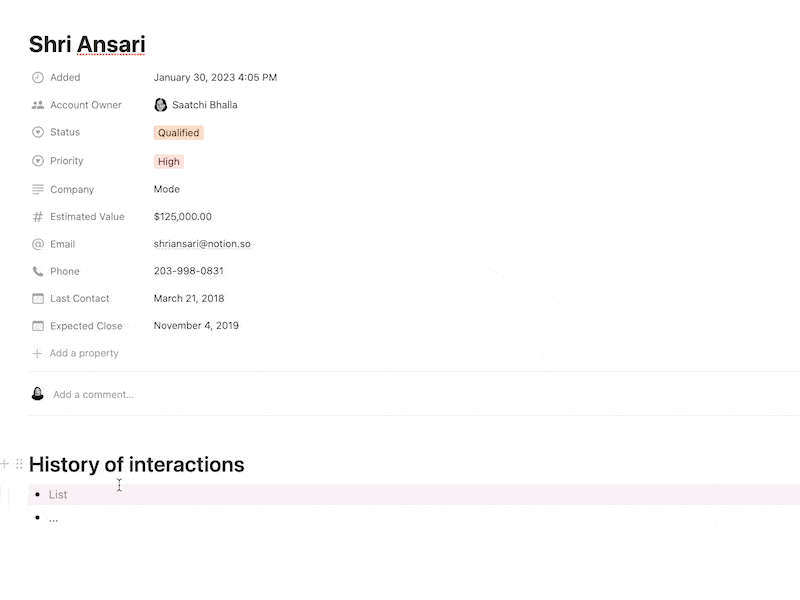Open the Saatchi Bhalla account owner selector
The image size is (800, 600).
(196, 105)
